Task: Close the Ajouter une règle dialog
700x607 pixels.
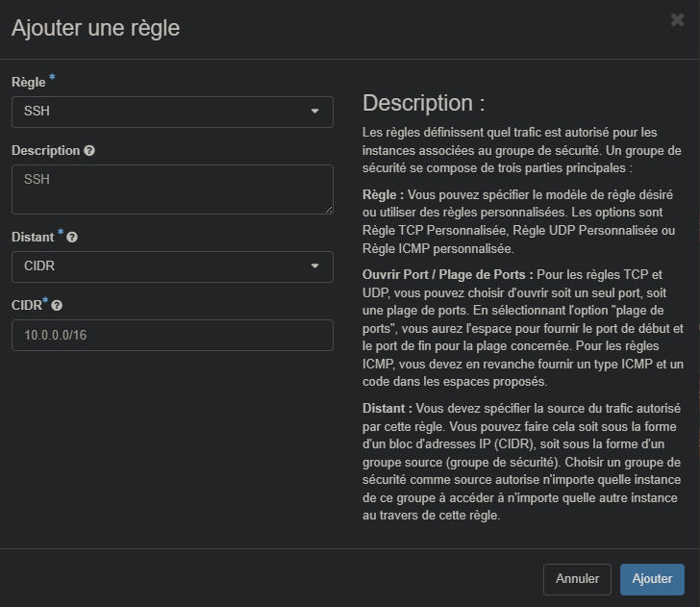Action: (x=677, y=20)
